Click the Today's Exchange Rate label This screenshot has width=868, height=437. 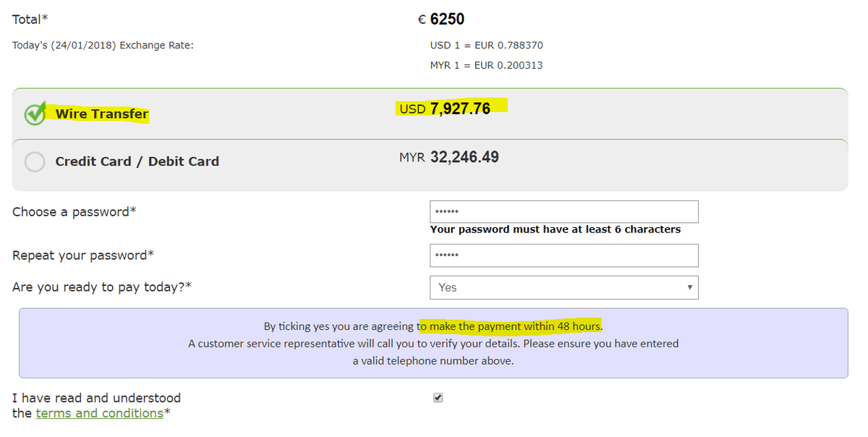click(x=103, y=46)
